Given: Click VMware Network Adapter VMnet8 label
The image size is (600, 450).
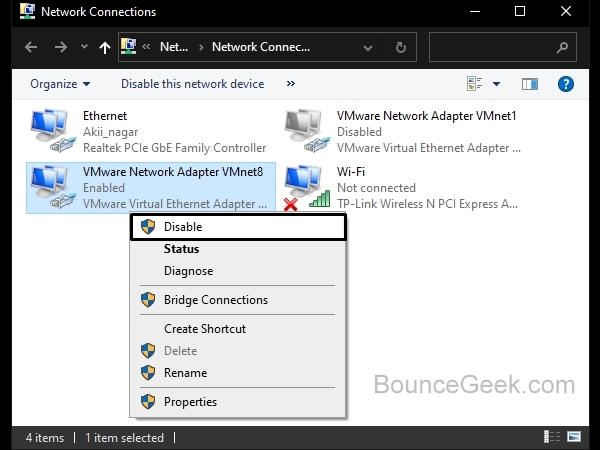Looking at the screenshot, I should pyautogui.click(x=173, y=172).
